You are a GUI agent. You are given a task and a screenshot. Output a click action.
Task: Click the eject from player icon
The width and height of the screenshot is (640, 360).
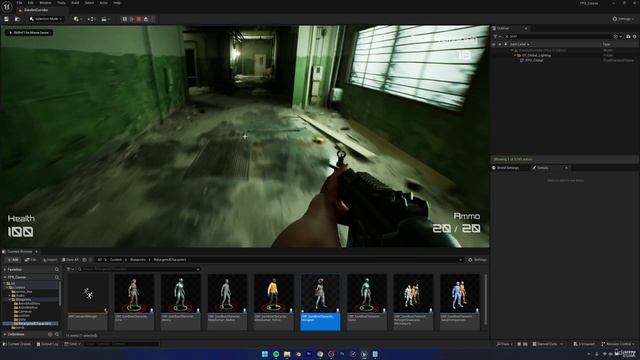[146, 19]
